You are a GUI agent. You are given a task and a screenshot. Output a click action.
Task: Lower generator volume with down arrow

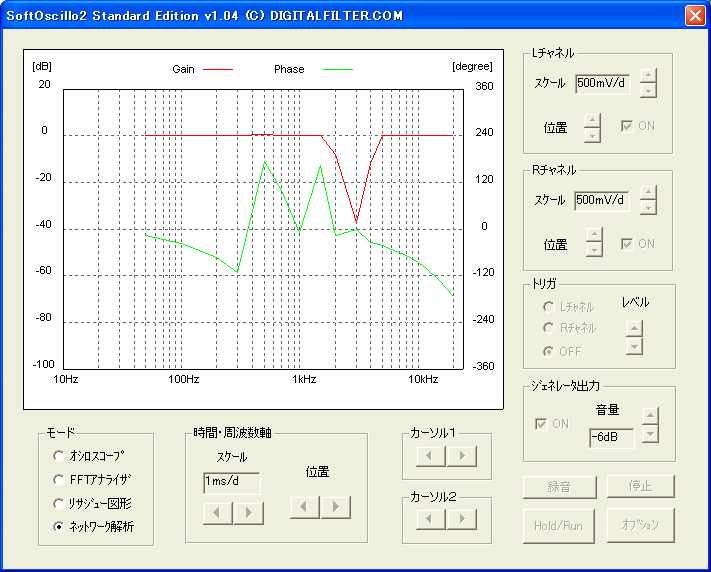(x=650, y=434)
